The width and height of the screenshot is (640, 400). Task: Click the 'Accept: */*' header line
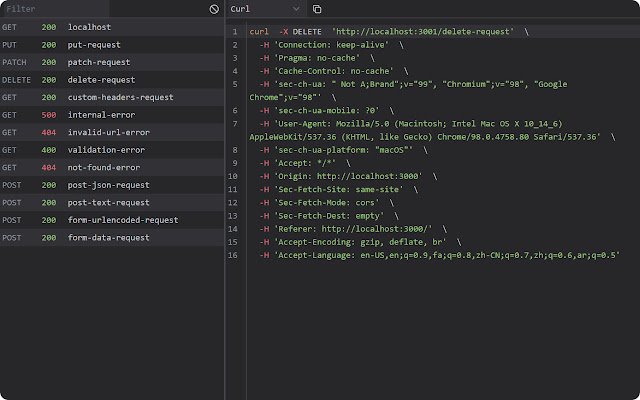(305, 163)
